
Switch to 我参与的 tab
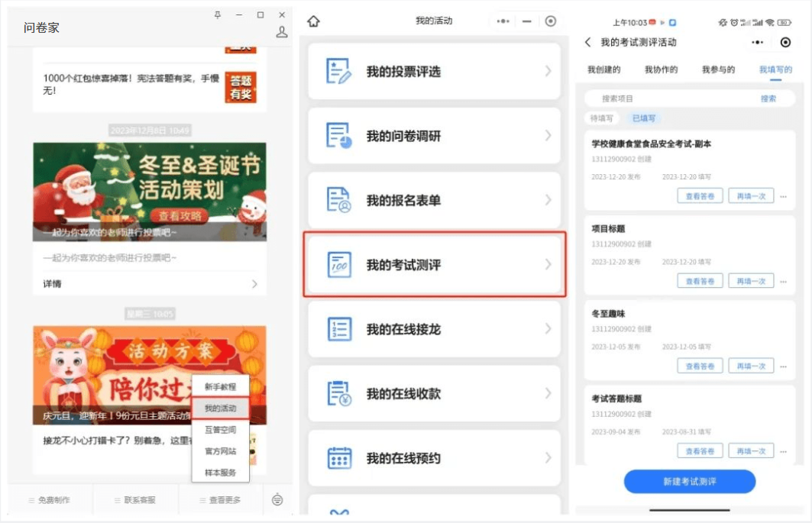[x=718, y=69]
